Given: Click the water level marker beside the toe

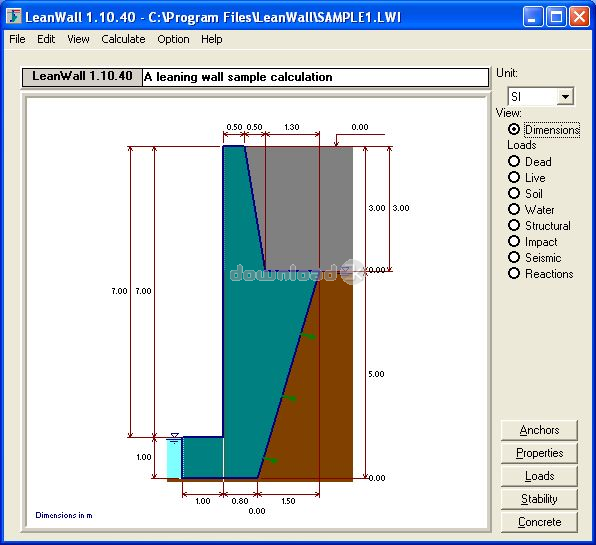Looking at the screenshot, I should pos(174,438).
